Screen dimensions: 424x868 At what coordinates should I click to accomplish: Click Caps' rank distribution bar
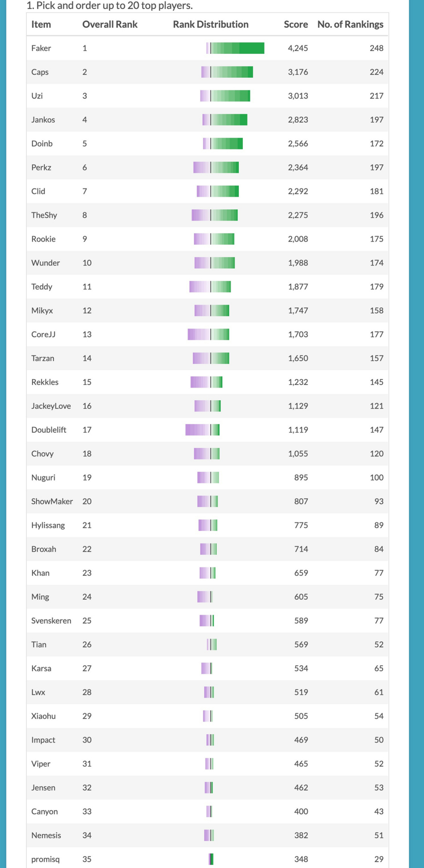[227, 72]
